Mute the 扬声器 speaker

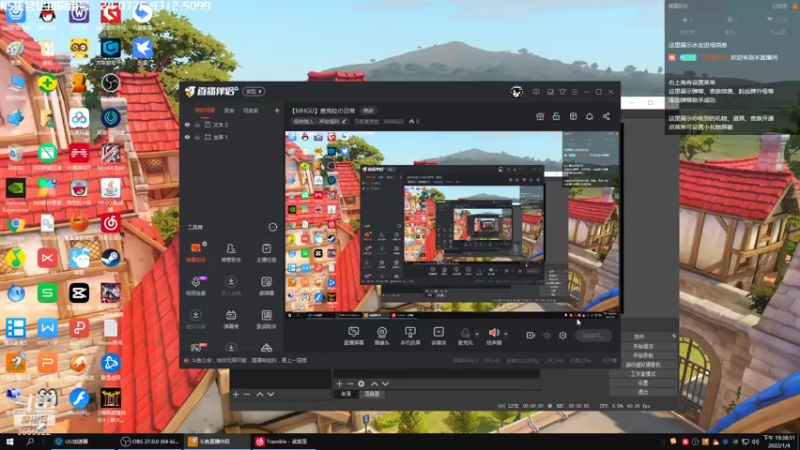pos(494,336)
